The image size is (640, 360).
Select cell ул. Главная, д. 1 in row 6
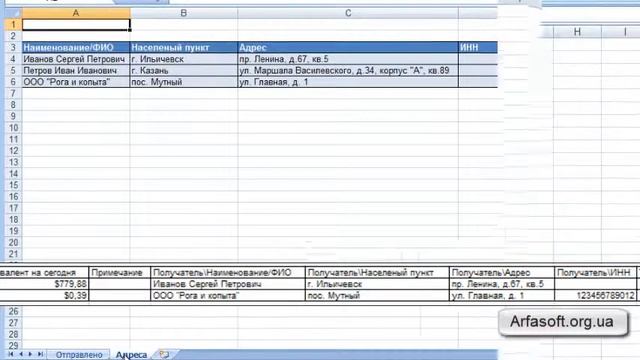tap(348, 82)
